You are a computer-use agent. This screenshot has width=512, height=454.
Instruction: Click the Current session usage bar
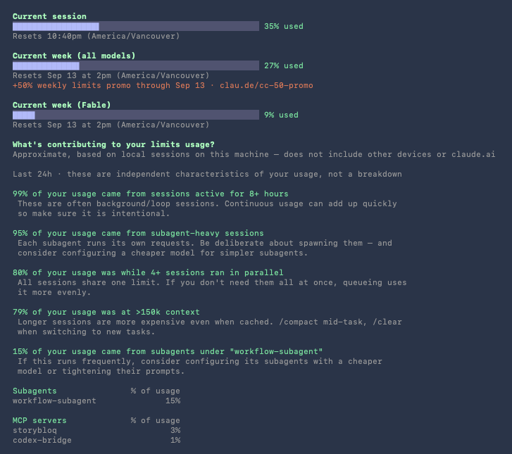coord(136,26)
